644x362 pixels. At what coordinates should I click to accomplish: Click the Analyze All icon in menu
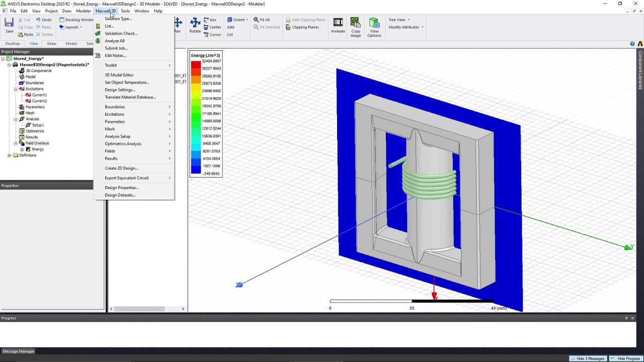[98, 41]
